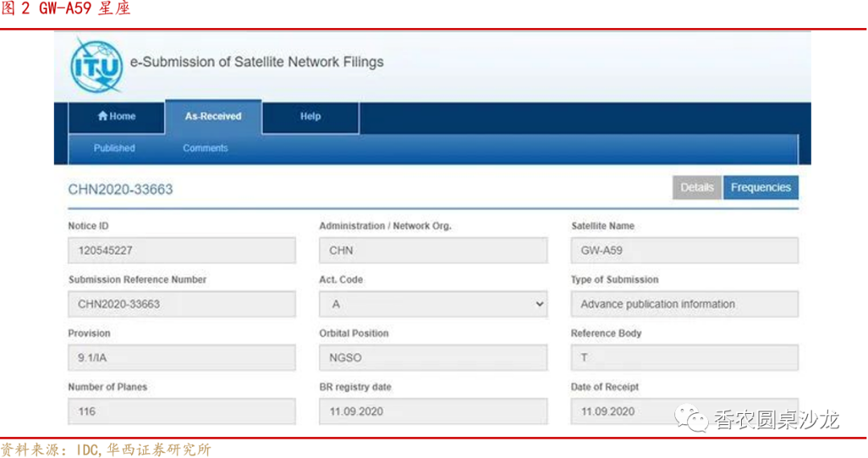Screen dimensions: 868x458
Task: Click the Number of Planes field
Action: pyautogui.click(x=182, y=411)
